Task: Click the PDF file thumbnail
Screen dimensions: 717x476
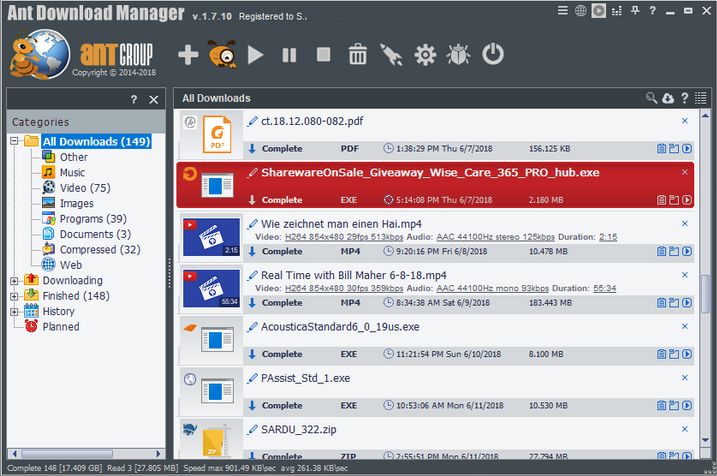Action: (217, 134)
